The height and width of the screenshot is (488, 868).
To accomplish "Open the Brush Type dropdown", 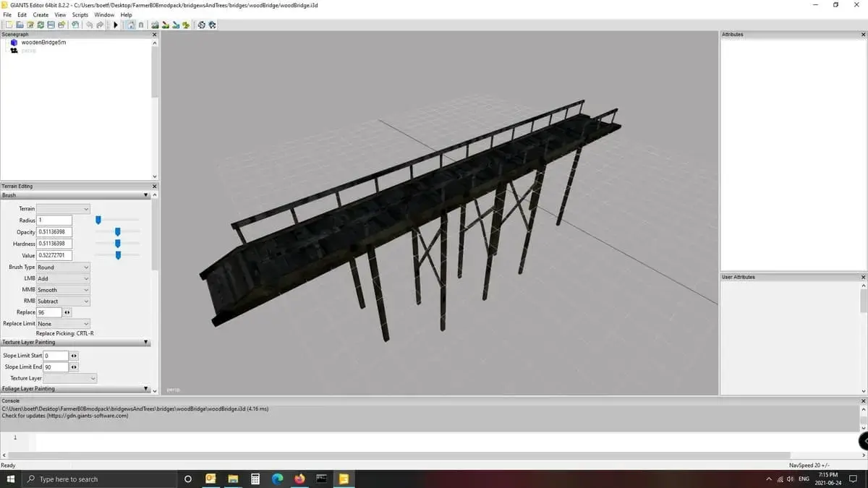I will click(x=63, y=267).
